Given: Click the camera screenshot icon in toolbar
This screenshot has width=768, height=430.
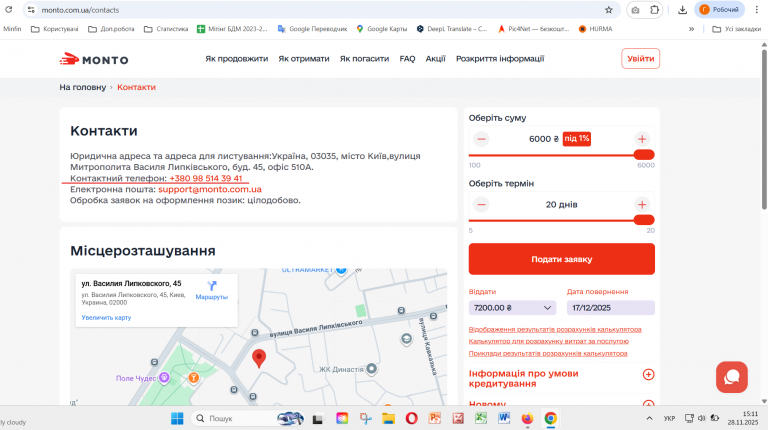Looking at the screenshot, I should 635,10.
